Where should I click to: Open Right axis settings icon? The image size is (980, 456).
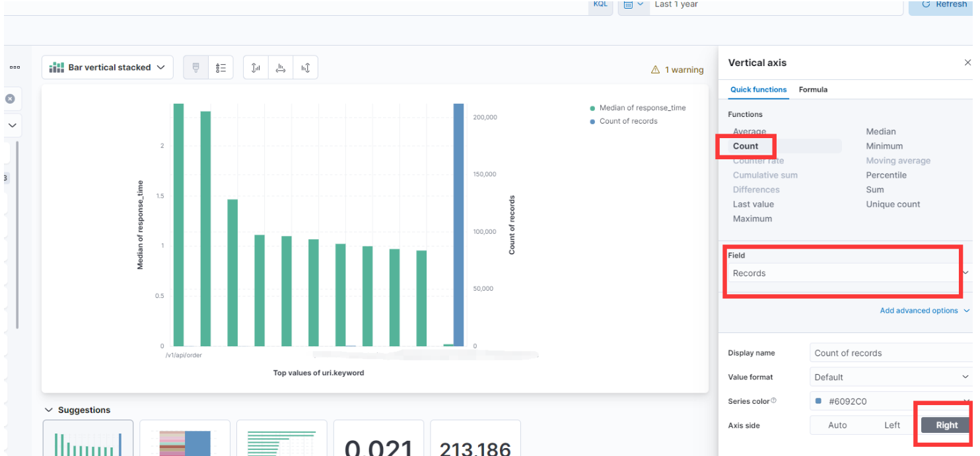coord(306,67)
